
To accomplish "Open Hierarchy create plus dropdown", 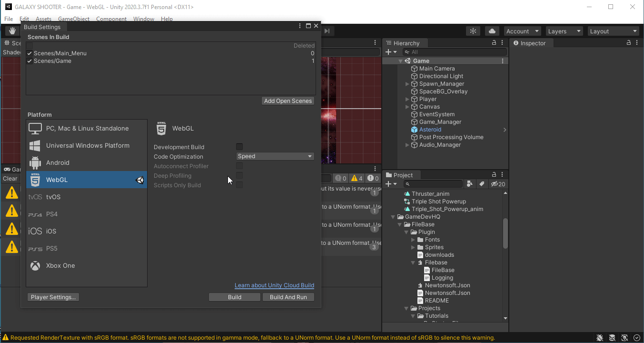I will click(x=391, y=52).
